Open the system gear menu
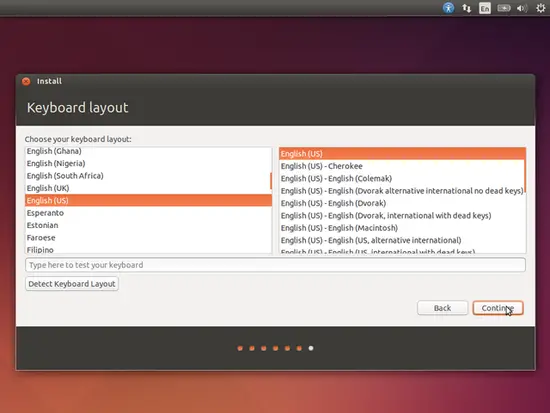 click(x=541, y=8)
